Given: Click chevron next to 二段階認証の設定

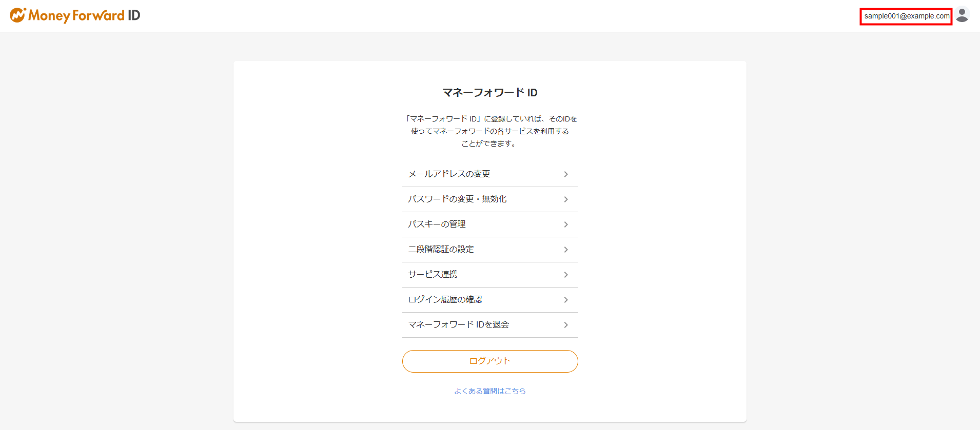Looking at the screenshot, I should [566, 250].
